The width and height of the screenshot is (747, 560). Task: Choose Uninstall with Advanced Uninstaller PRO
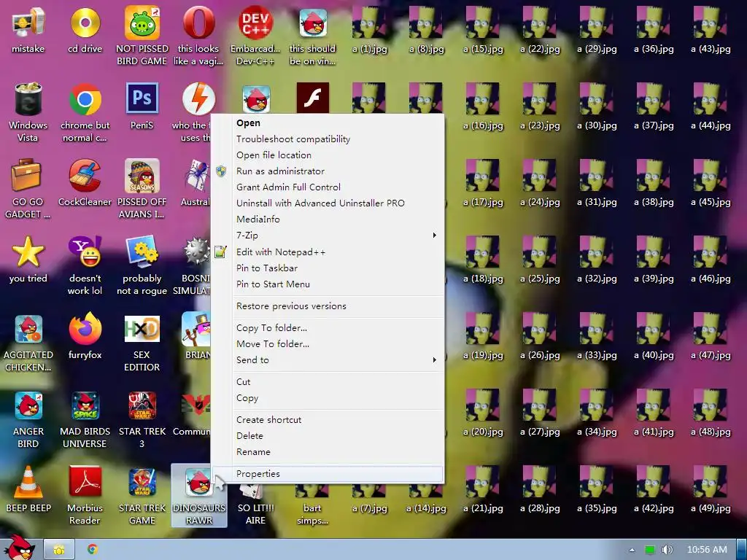[328, 203]
